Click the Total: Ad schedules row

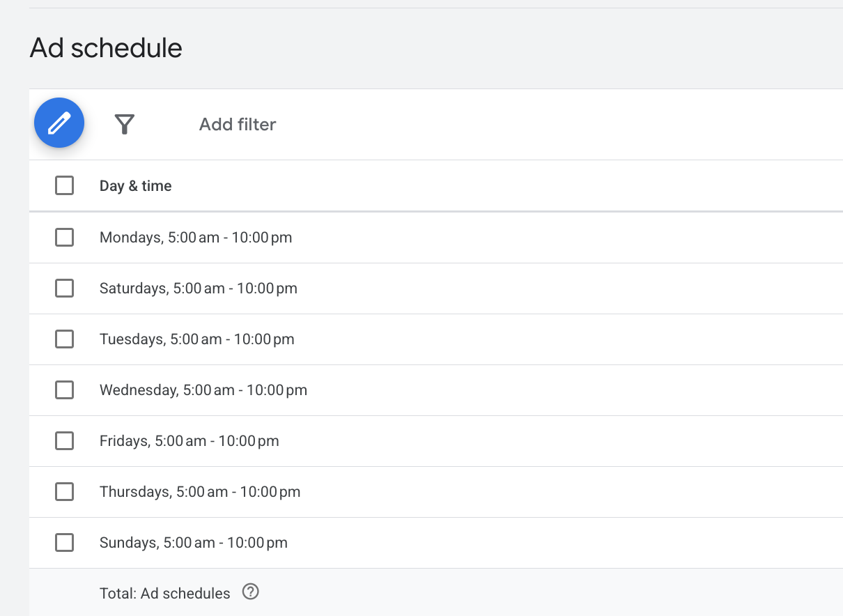(x=164, y=592)
